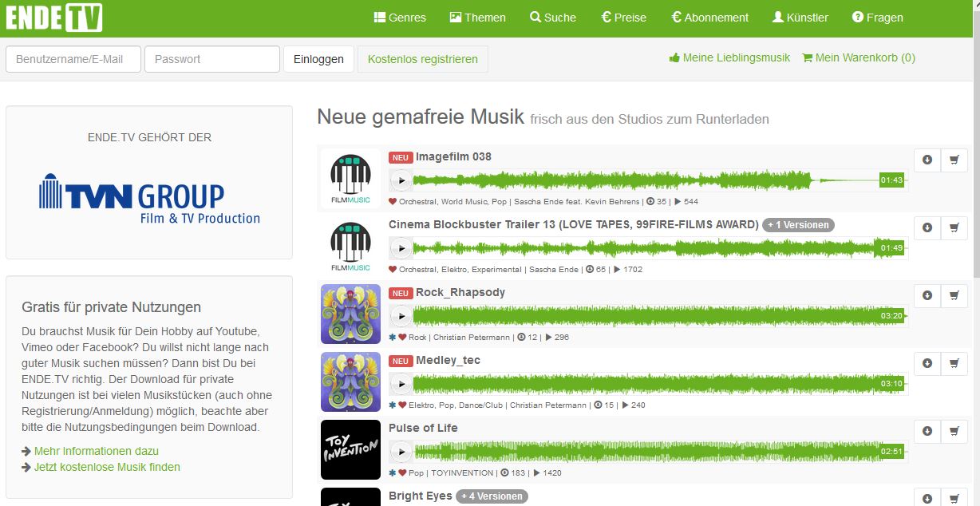View Mein Warenkorb (0)
The height and width of the screenshot is (506, 980).
(859, 57)
